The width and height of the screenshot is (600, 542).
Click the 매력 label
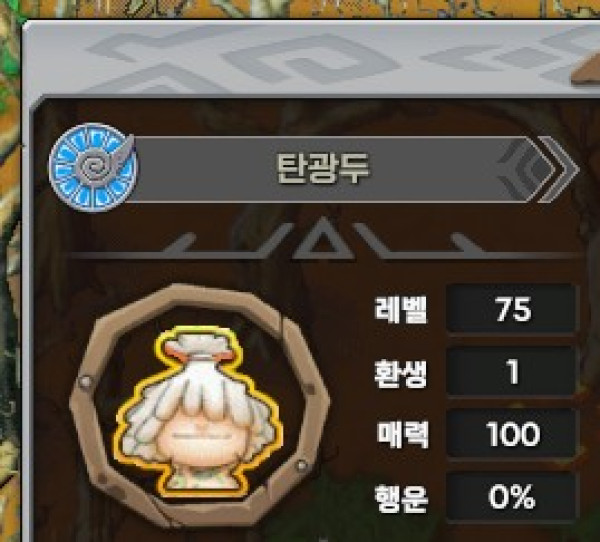[x=403, y=435]
